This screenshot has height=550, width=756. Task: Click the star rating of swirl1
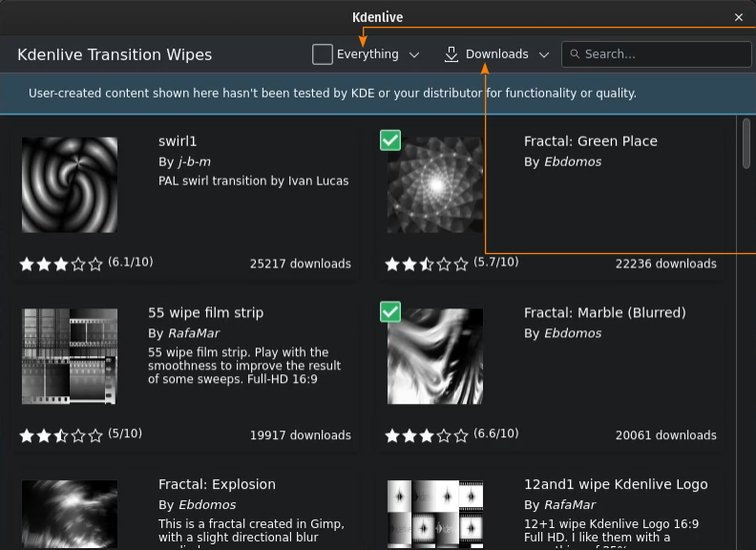pos(61,264)
